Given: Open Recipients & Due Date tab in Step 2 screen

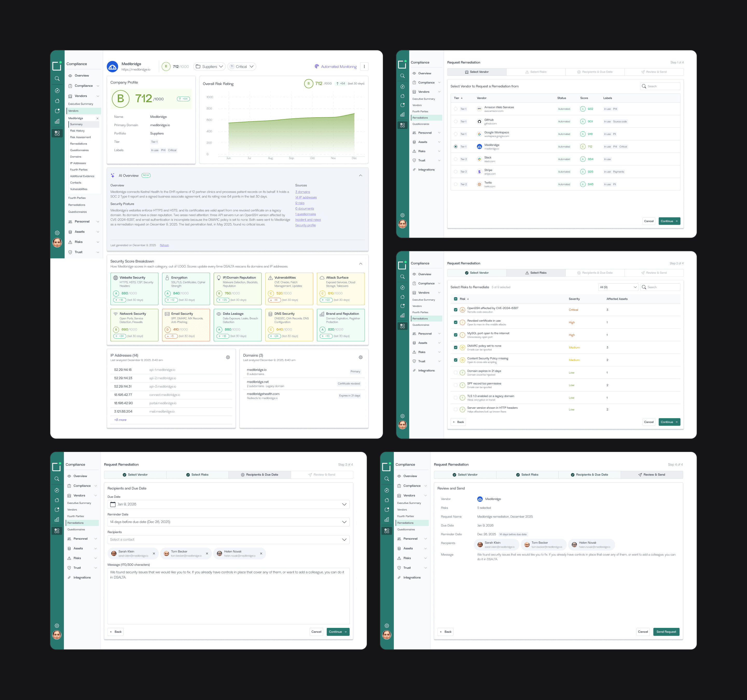Looking at the screenshot, I should coord(595,273).
